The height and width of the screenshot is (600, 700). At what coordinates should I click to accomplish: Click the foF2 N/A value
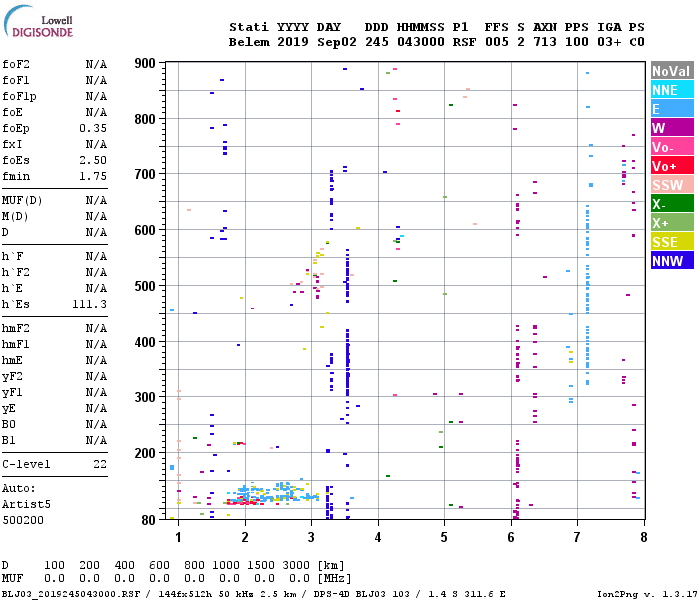point(96,64)
